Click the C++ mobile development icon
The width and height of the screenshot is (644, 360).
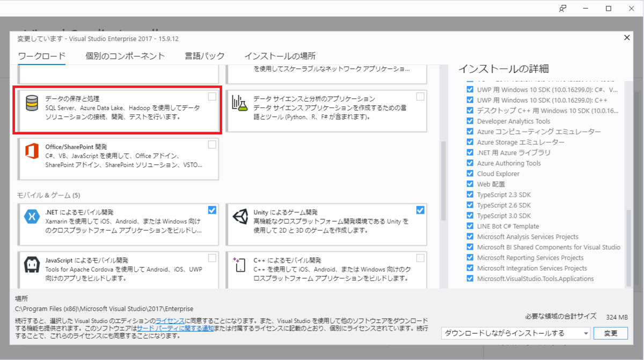click(239, 264)
